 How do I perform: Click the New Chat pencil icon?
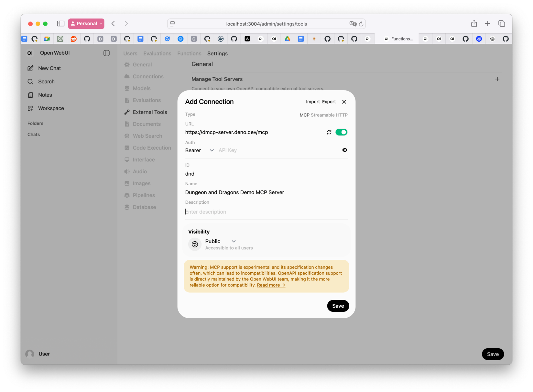click(30, 68)
